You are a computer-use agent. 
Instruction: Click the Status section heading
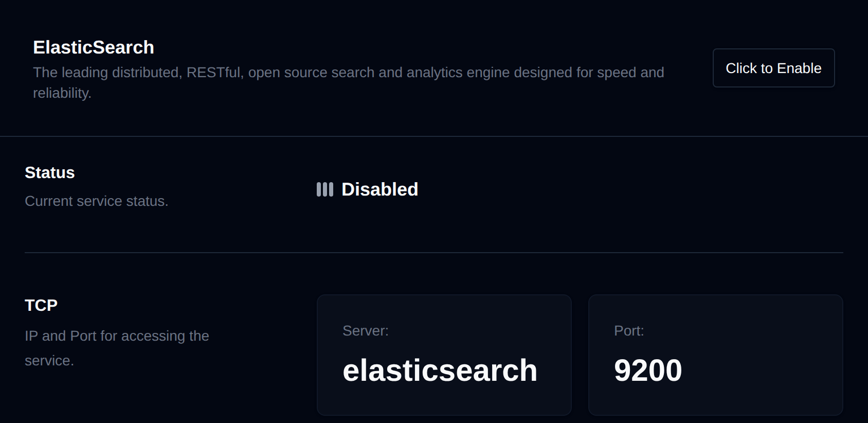(50, 172)
